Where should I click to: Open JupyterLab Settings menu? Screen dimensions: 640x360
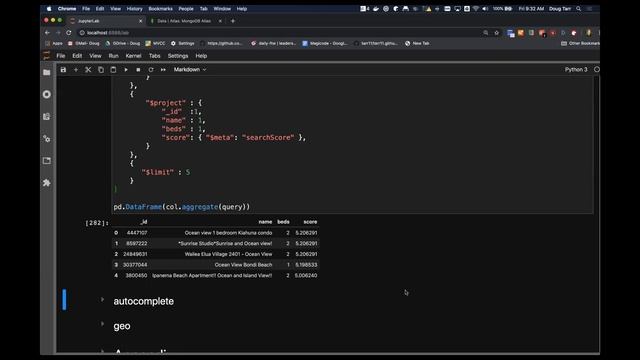(178, 56)
